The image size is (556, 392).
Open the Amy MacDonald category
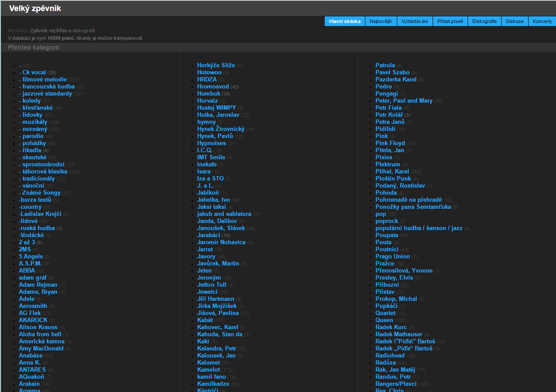[42, 349]
